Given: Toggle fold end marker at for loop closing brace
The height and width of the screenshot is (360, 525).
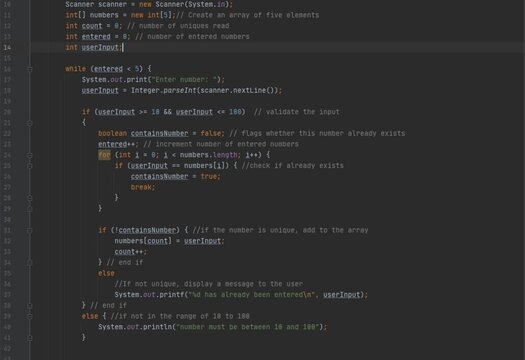Looking at the screenshot, I should (30, 209).
